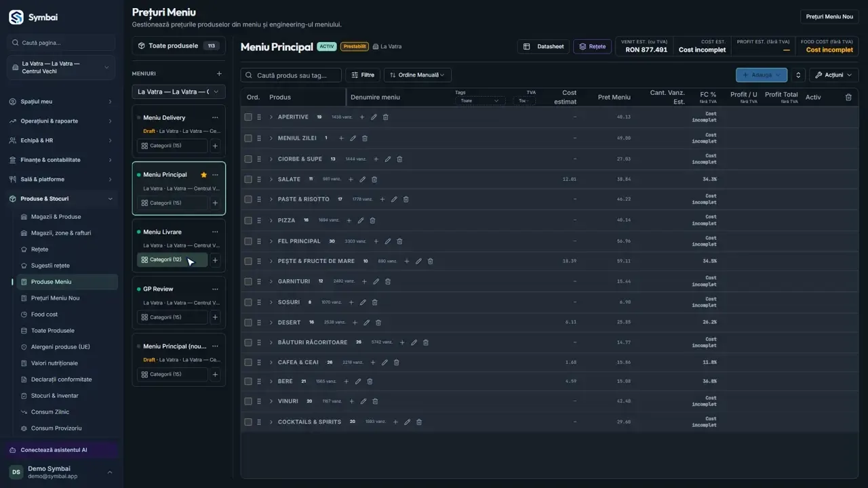The width and height of the screenshot is (868, 488).
Task: Add a product to APERITIVE category
Action: click(362, 117)
